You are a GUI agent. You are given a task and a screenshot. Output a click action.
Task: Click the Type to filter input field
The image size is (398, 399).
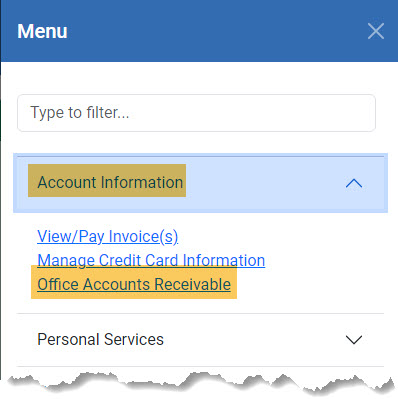coord(196,113)
